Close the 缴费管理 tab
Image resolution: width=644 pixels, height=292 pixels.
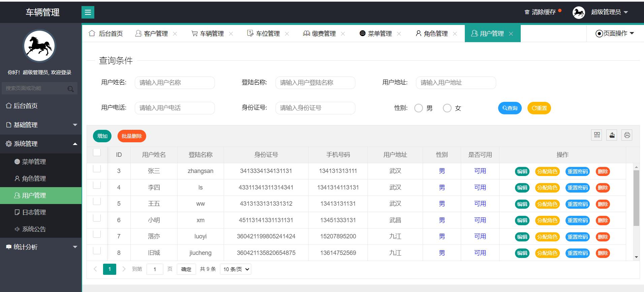(x=343, y=34)
